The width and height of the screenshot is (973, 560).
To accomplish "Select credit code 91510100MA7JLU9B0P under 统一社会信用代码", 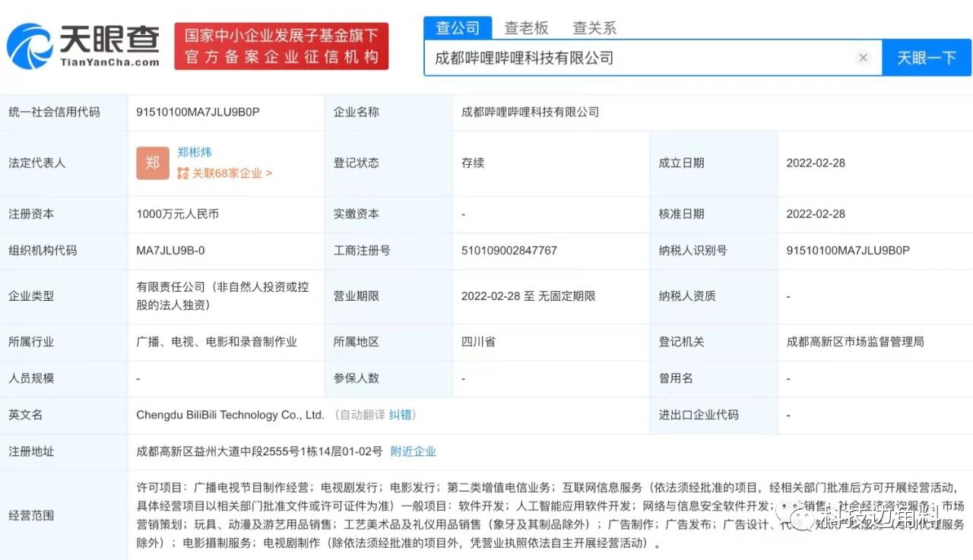I will pos(198,112).
